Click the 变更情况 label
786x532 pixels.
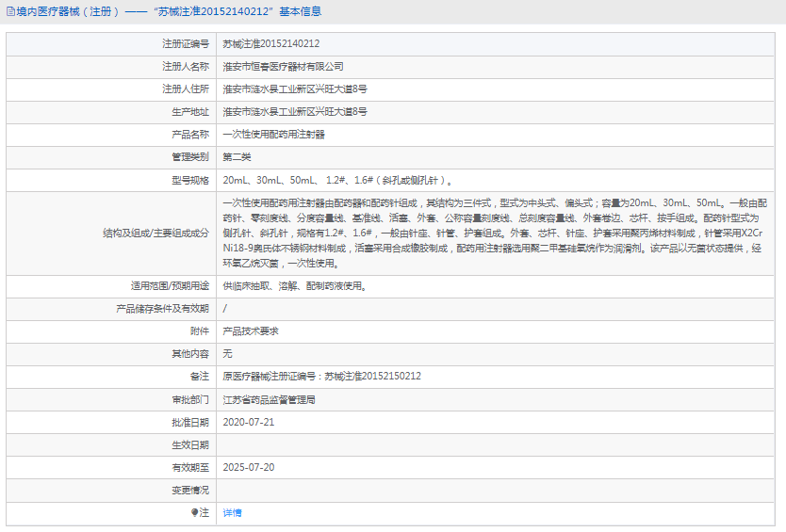[190, 490]
